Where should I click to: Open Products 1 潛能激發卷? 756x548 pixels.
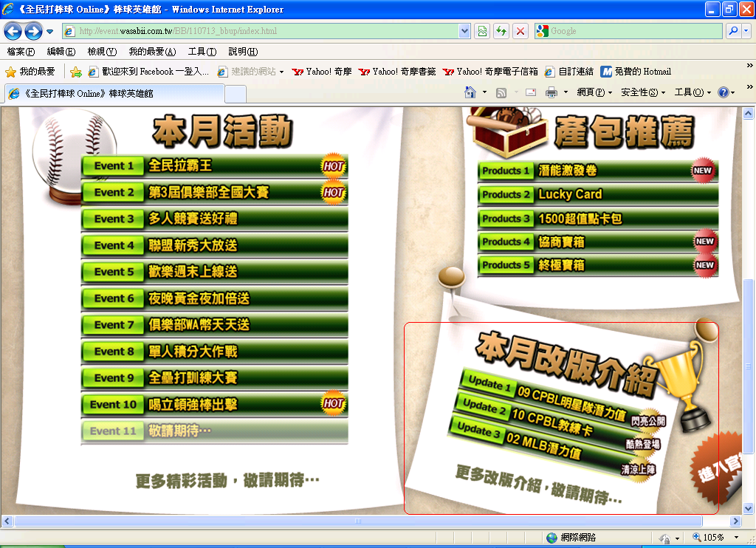click(598, 171)
